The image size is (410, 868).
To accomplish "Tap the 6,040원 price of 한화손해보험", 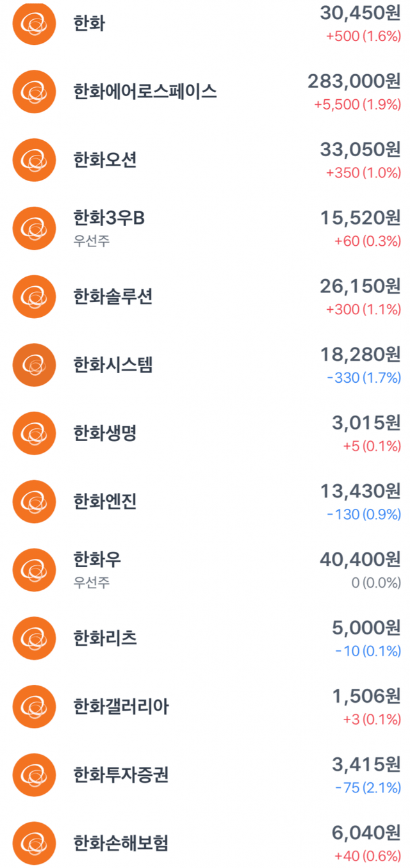I will pyautogui.click(x=366, y=833).
